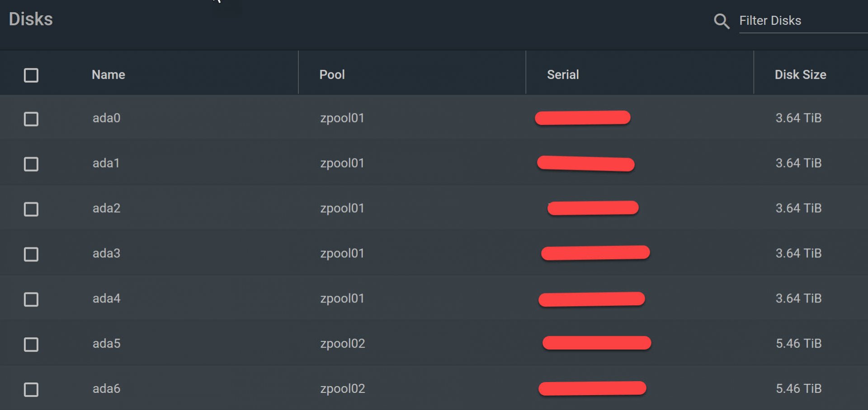Image resolution: width=868 pixels, height=410 pixels.
Task: Check the box for disk ada0
Action: click(x=31, y=119)
